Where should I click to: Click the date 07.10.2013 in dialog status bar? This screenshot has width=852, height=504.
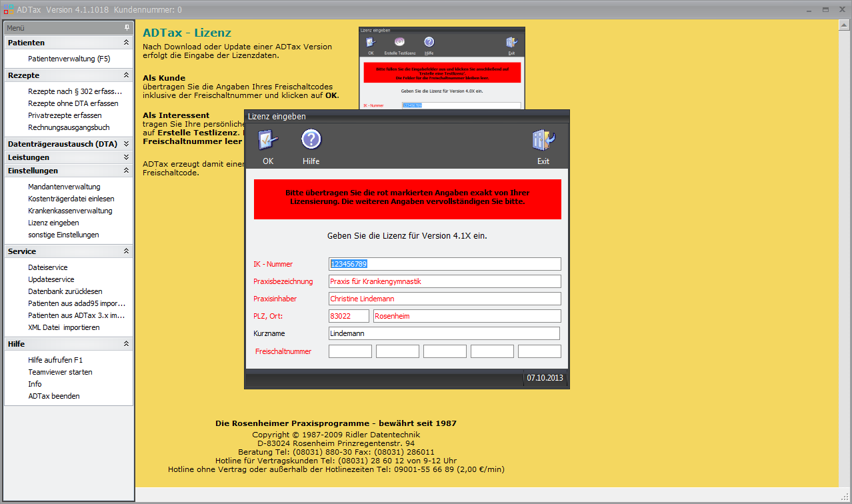pyautogui.click(x=545, y=378)
